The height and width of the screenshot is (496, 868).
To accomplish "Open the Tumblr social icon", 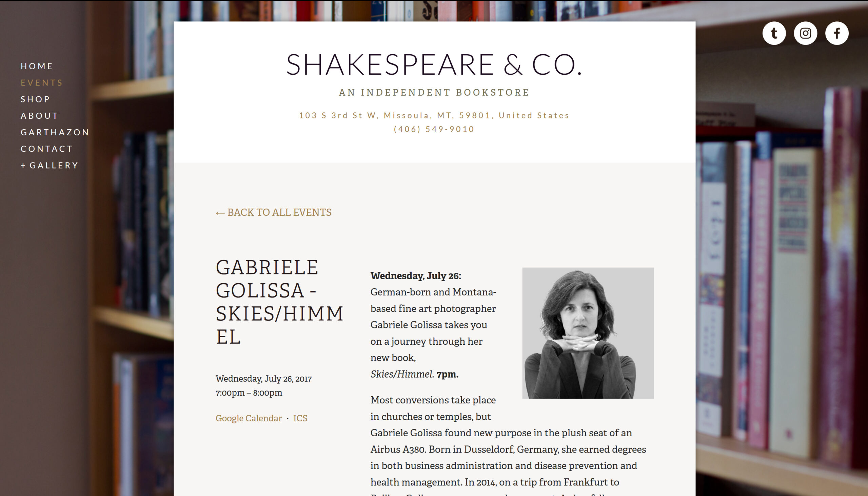I will coord(774,33).
